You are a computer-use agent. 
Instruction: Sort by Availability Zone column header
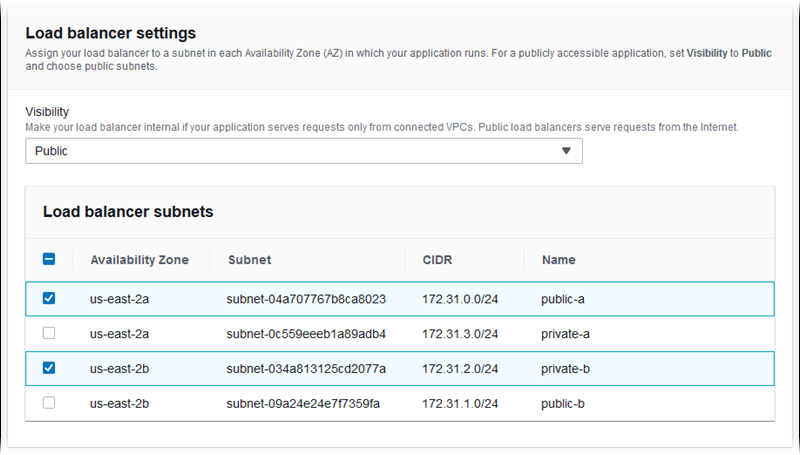tap(139, 260)
